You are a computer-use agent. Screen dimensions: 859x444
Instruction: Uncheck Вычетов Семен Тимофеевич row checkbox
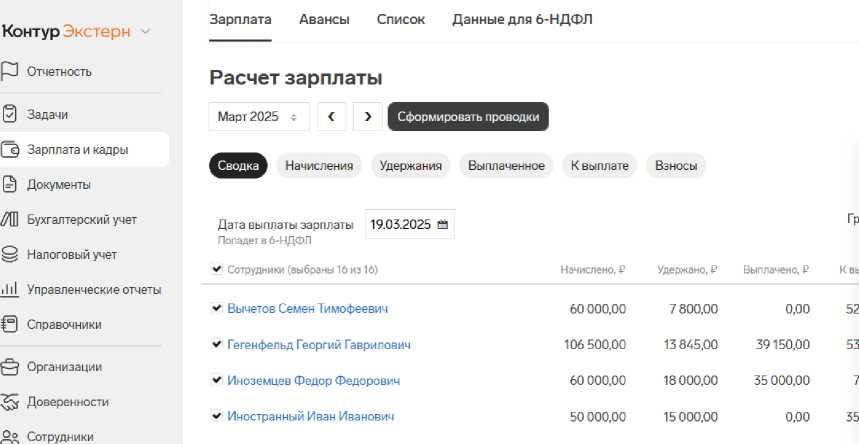click(217, 309)
